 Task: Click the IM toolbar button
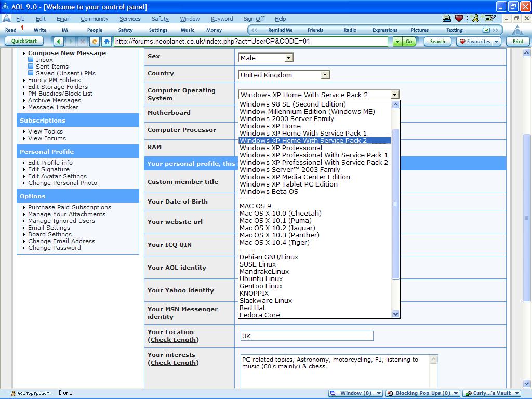coord(65,30)
